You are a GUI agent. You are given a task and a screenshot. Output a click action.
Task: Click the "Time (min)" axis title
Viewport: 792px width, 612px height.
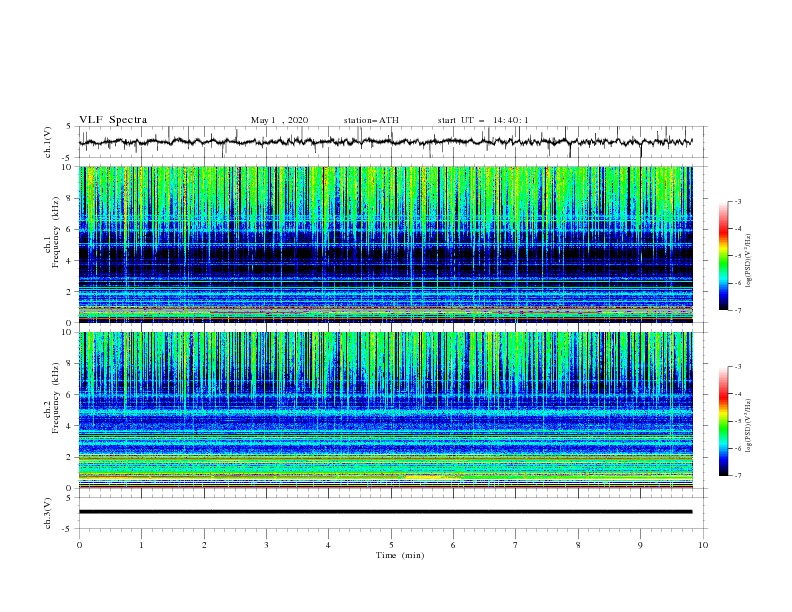[400, 555]
